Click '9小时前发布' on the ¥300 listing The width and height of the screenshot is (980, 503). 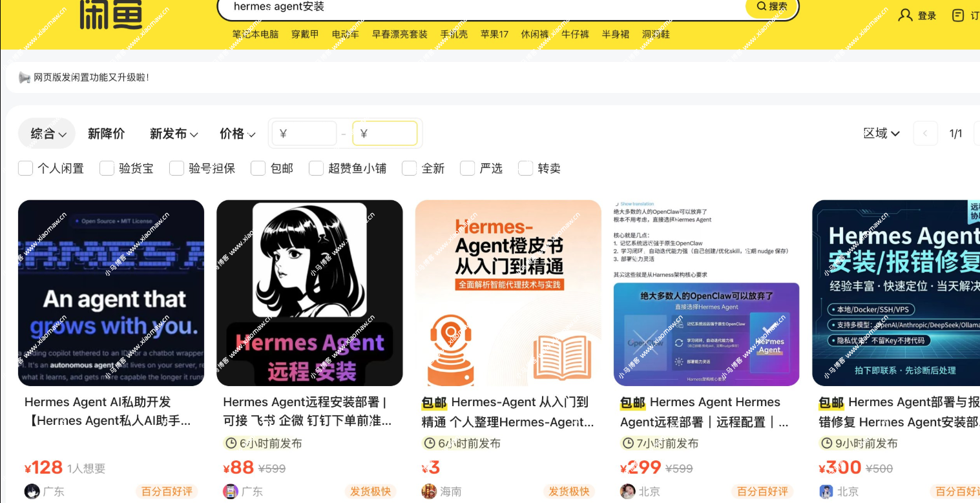[x=859, y=444]
